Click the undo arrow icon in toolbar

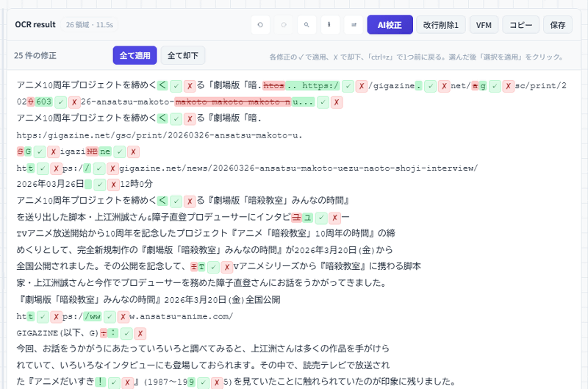point(259,25)
